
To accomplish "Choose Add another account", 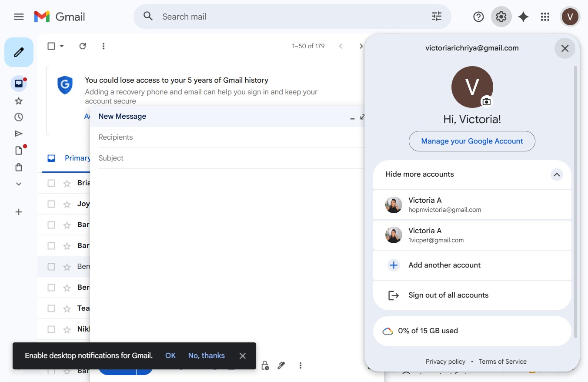I will (x=472, y=265).
